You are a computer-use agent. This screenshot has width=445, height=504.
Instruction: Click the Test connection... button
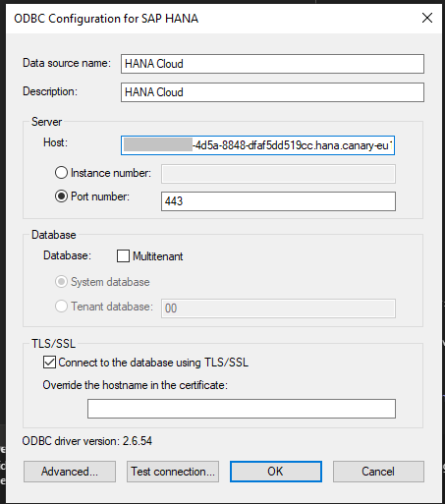173,472
